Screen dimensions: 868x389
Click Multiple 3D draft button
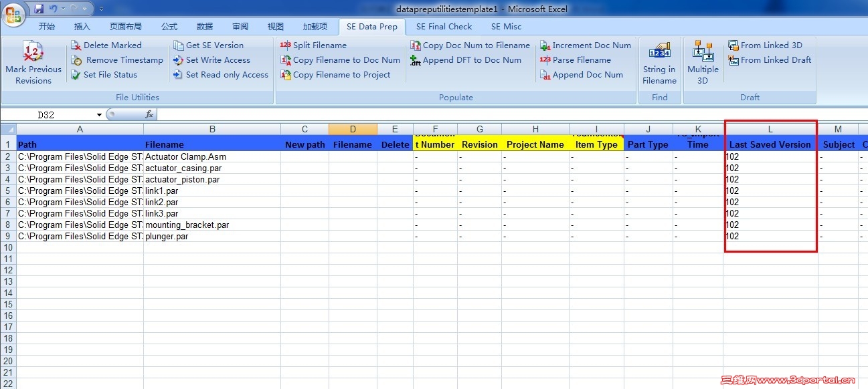point(703,62)
